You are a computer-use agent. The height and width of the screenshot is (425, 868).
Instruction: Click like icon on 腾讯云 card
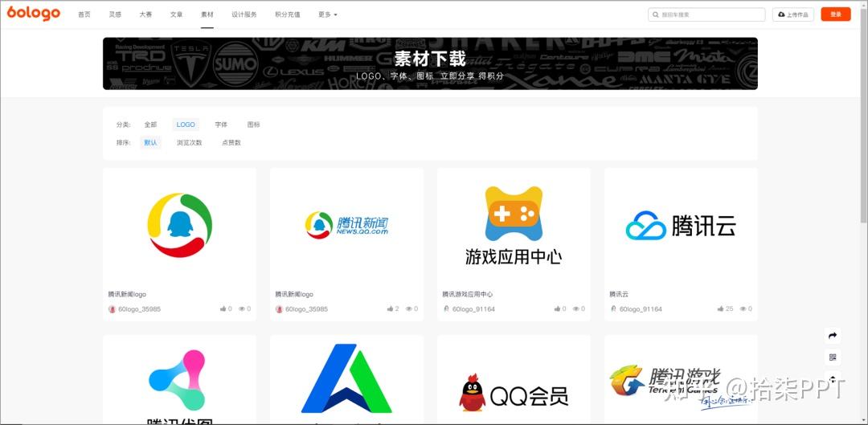pyautogui.click(x=721, y=309)
